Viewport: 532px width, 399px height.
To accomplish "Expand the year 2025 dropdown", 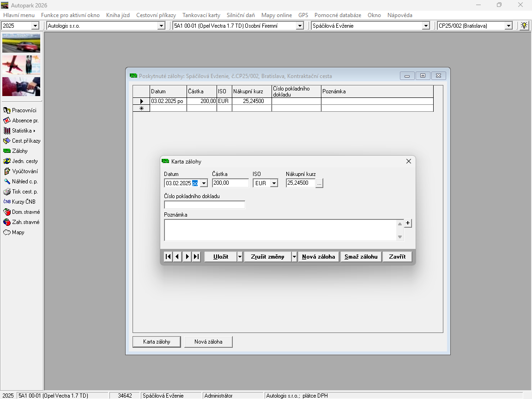I will tap(35, 26).
